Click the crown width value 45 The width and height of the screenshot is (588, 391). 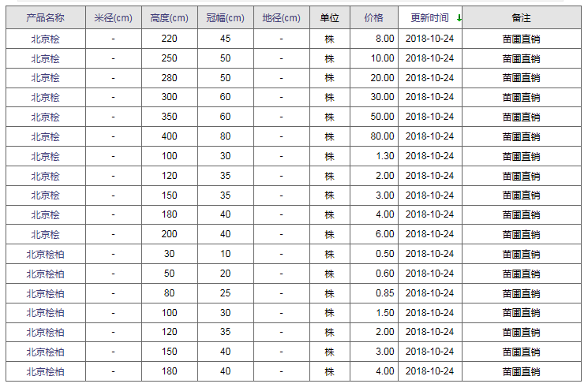[226, 39]
